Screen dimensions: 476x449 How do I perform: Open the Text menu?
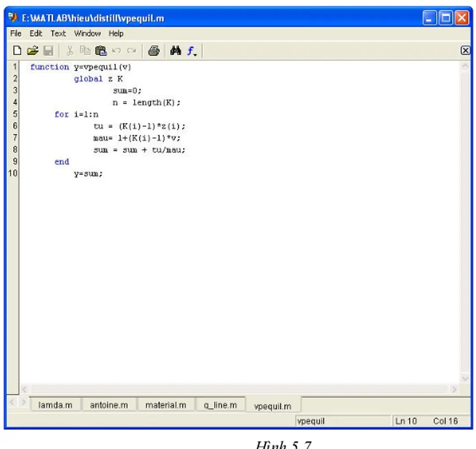58,34
